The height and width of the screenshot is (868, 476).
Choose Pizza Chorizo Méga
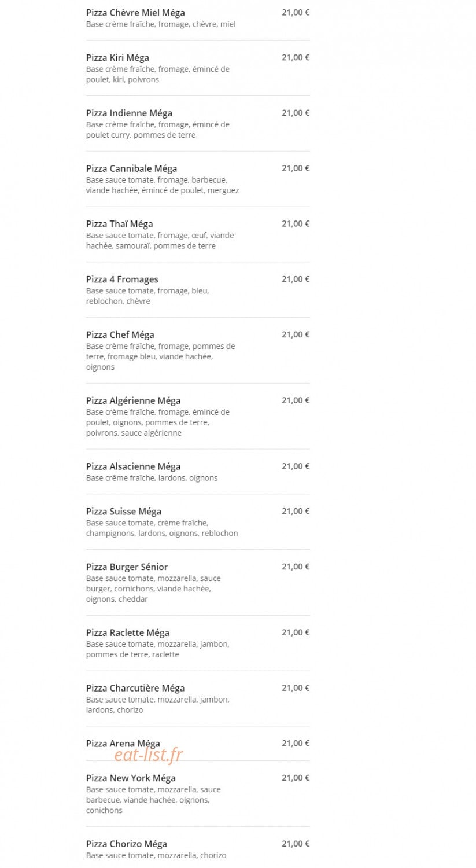coord(127,845)
